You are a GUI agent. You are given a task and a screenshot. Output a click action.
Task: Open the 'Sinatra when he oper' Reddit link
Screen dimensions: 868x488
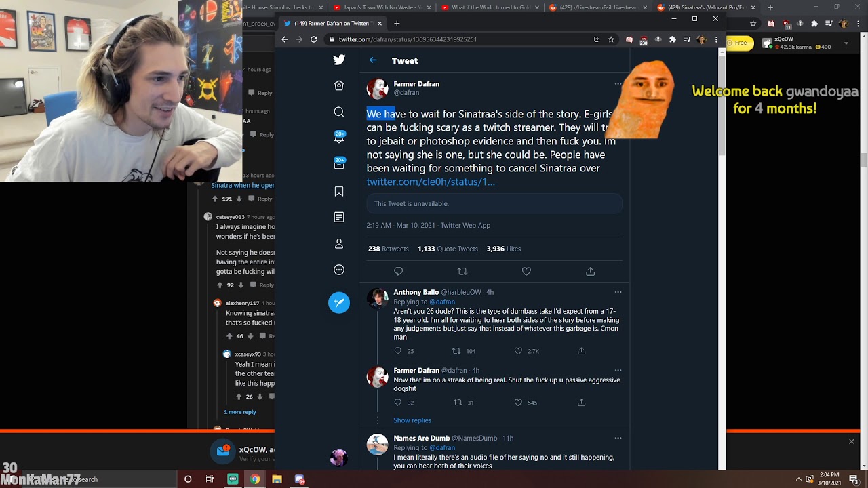click(243, 185)
